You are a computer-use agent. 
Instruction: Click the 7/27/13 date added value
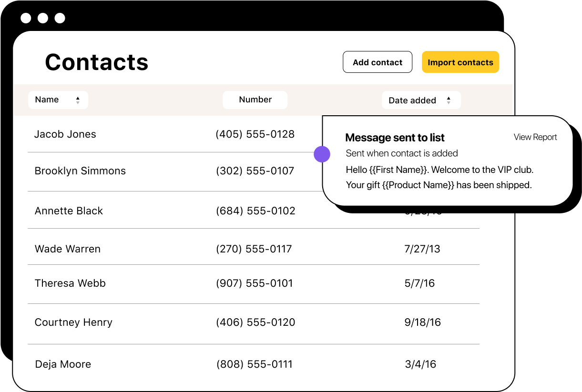[422, 249]
